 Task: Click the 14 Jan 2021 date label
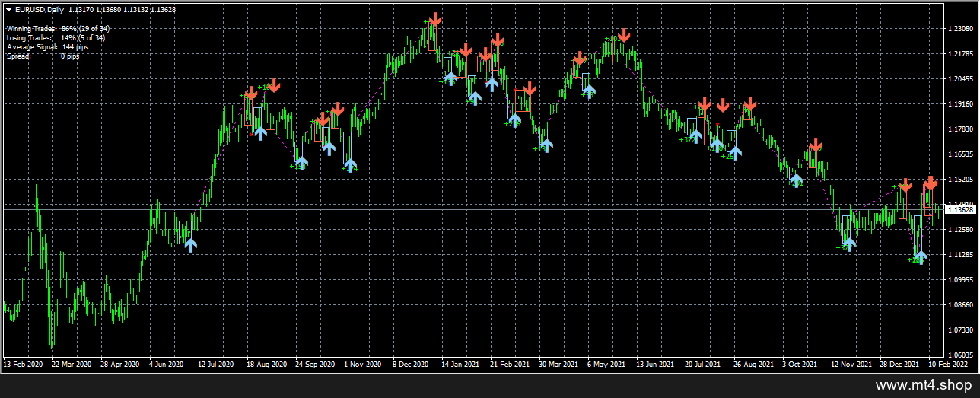pos(461,365)
